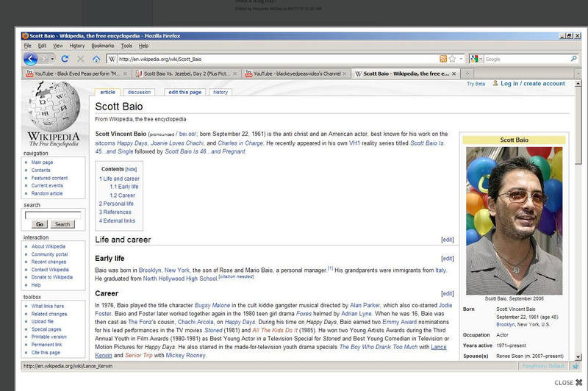588x391 pixels.
Task: Click the URL address field
Action: [x=278, y=59]
